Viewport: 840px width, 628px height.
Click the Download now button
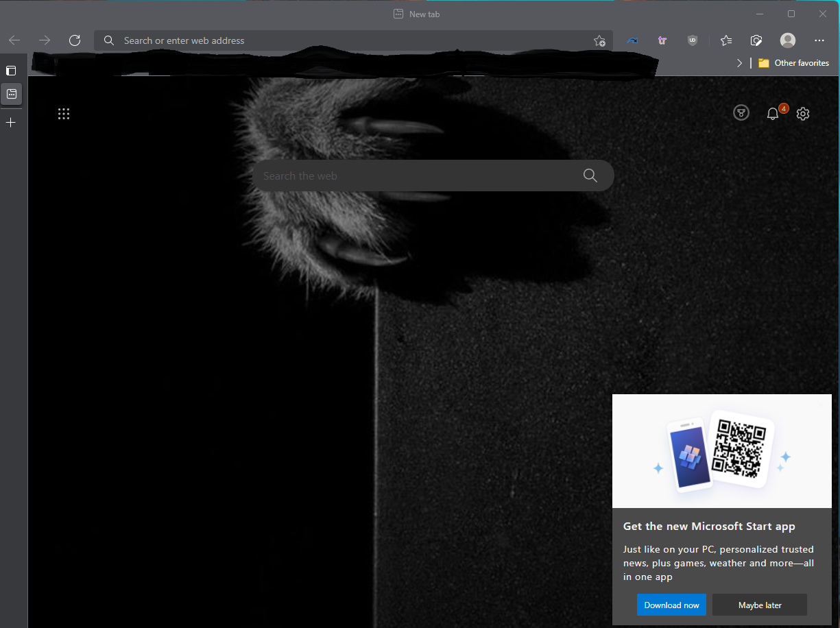tap(671, 605)
